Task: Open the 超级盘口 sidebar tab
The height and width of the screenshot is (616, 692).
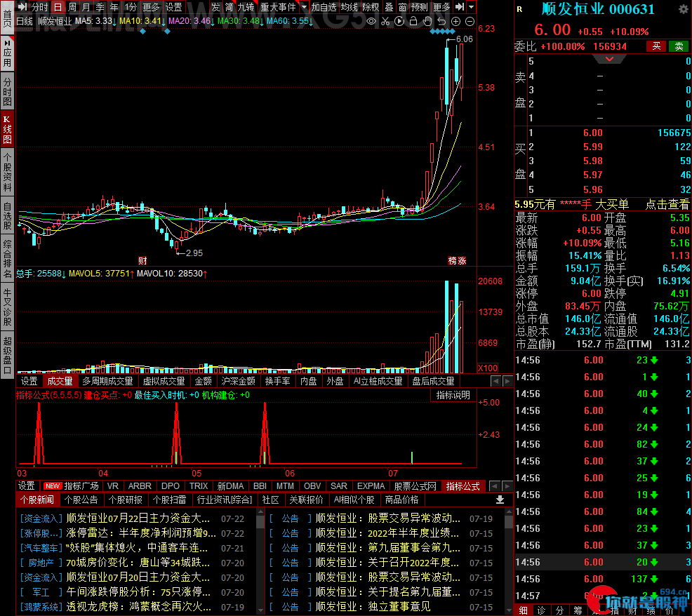Action: 7,355
